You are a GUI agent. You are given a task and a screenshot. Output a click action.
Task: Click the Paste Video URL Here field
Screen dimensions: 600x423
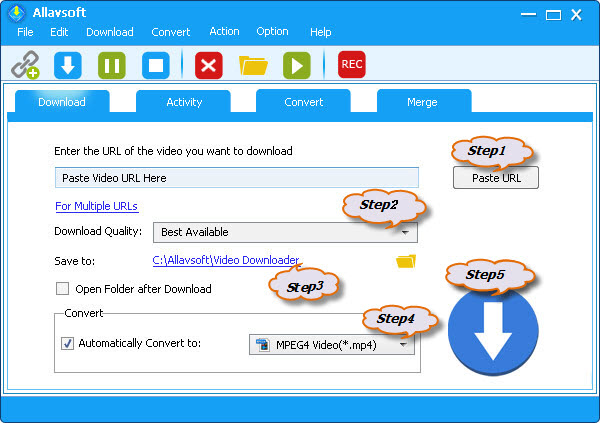tap(237, 178)
